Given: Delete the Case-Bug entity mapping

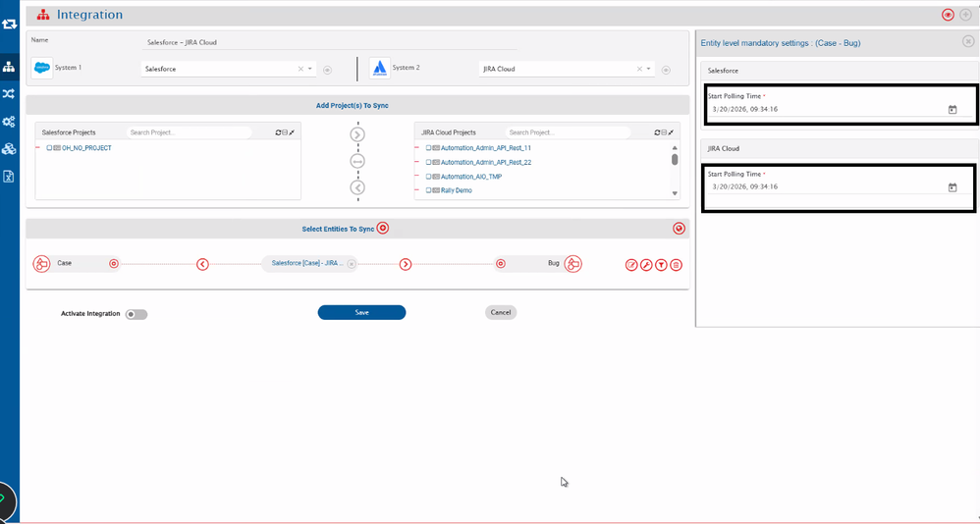Looking at the screenshot, I should (676, 265).
